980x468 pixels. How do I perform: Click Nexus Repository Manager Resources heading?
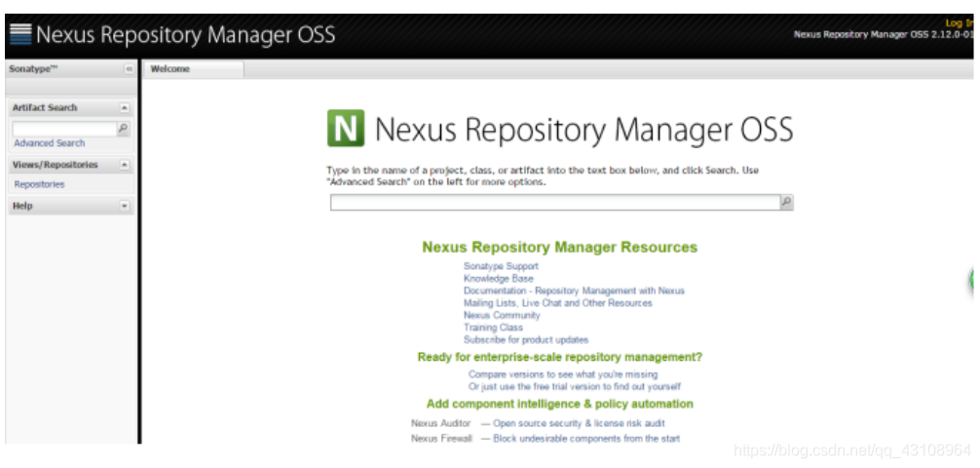click(559, 247)
